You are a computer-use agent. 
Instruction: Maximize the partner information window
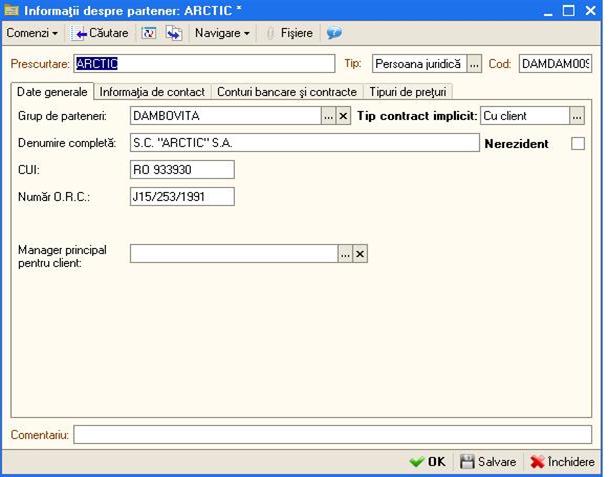pyautogui.click(x=569, y=10)
